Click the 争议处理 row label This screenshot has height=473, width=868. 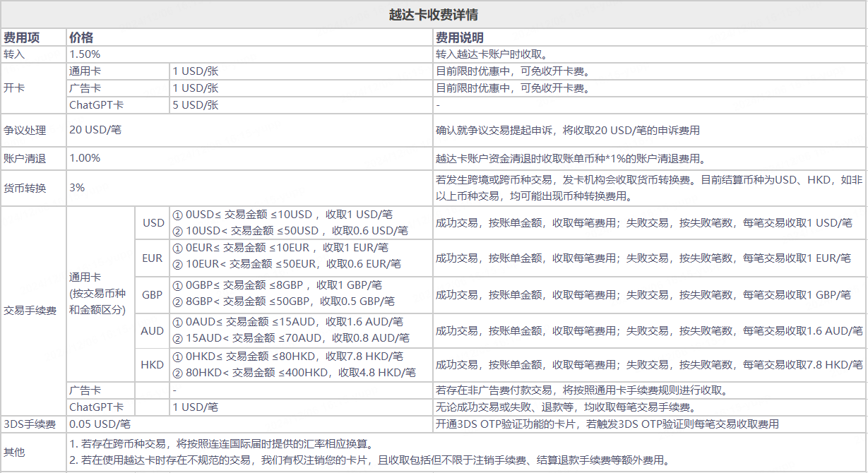(x=24, y=131)
